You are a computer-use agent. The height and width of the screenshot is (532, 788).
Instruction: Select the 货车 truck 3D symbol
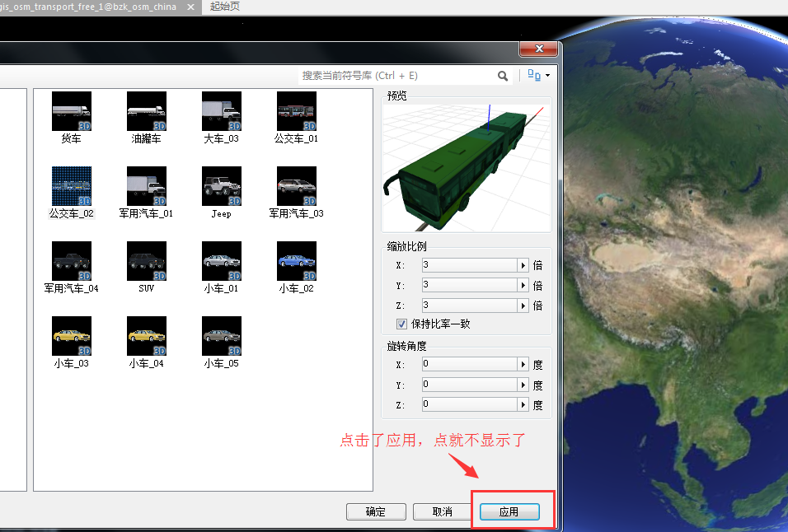(x=72, y=111)
